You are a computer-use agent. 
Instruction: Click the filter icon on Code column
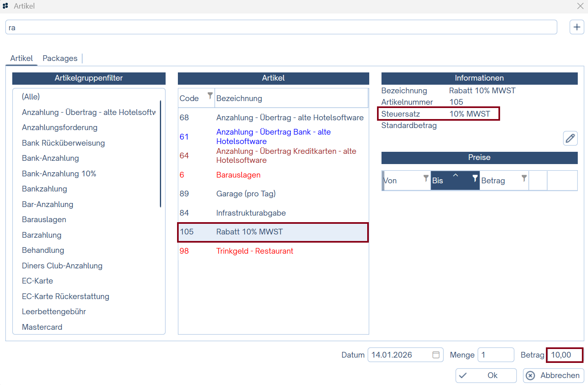[x=210, y=96]
